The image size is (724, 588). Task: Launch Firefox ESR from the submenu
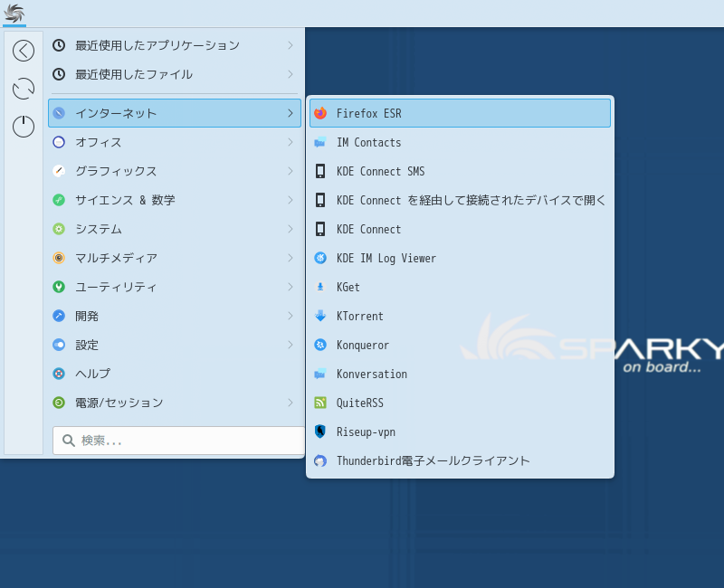pyautogui.click(x=460, y=113)
